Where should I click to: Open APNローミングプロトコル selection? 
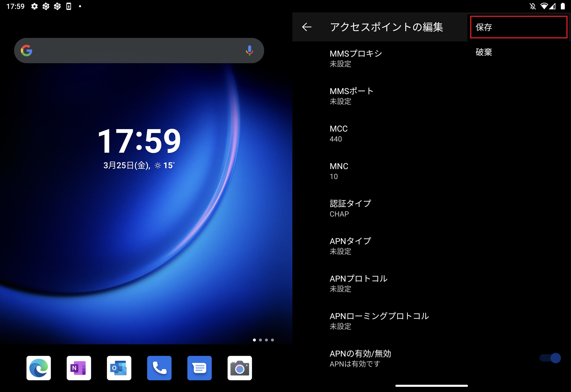[x=431, y=321]
